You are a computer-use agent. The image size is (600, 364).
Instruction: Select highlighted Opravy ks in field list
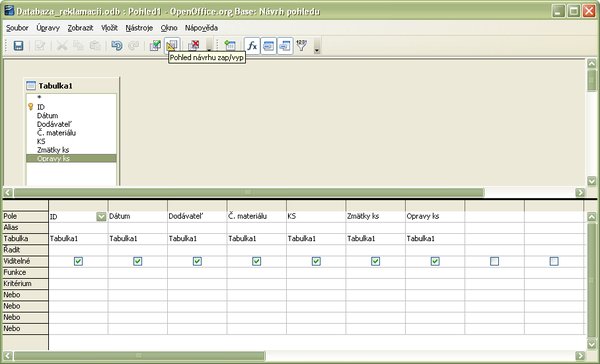(71, 158)
